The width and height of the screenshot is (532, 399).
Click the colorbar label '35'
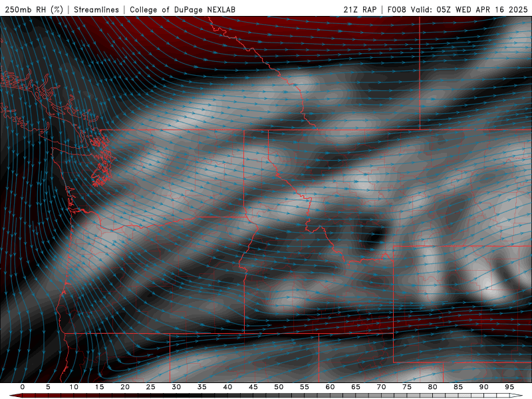[x=202, y=387]
